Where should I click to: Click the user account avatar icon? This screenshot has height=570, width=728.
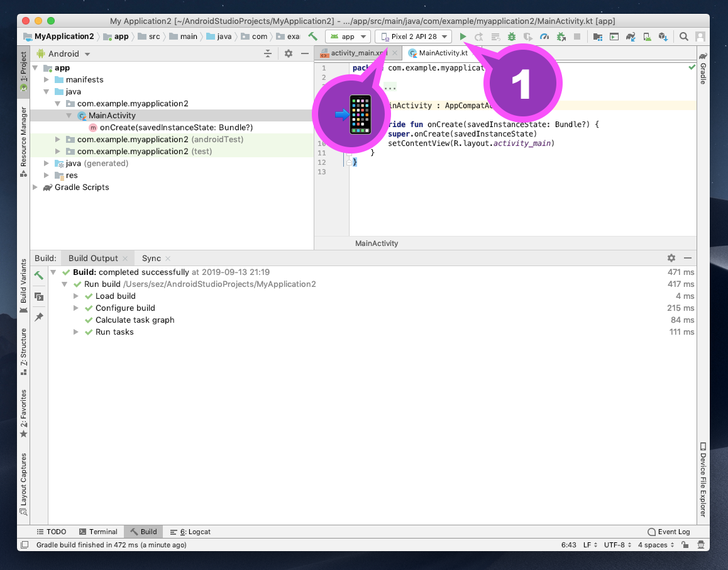[x=700, y=36]
